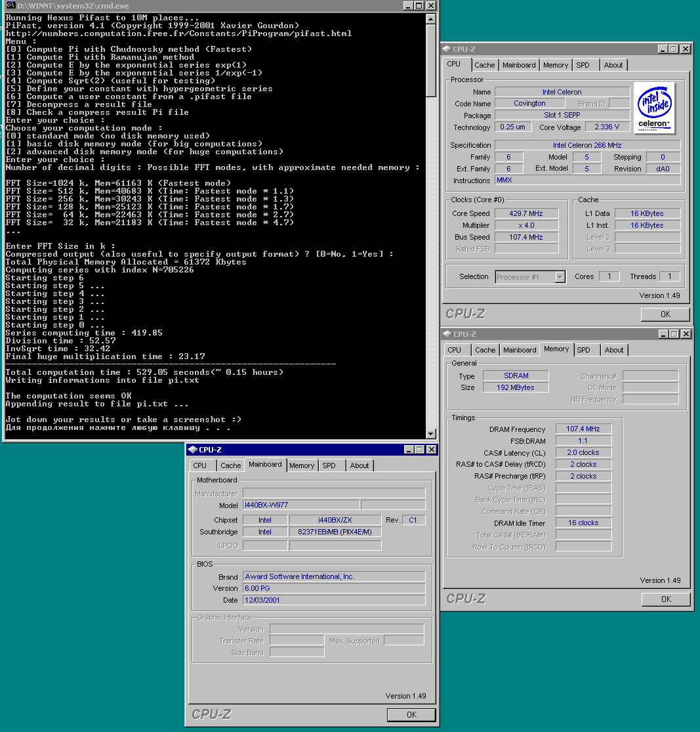
Task: Click 'Intel Celeron 266 MHz' specification field
Action: pos(587,145)
